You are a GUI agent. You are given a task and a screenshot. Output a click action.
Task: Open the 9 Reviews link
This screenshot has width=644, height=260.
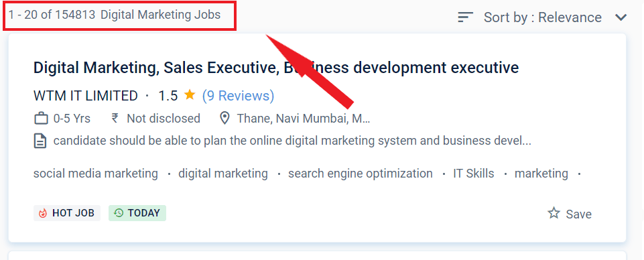click(238, 96)
